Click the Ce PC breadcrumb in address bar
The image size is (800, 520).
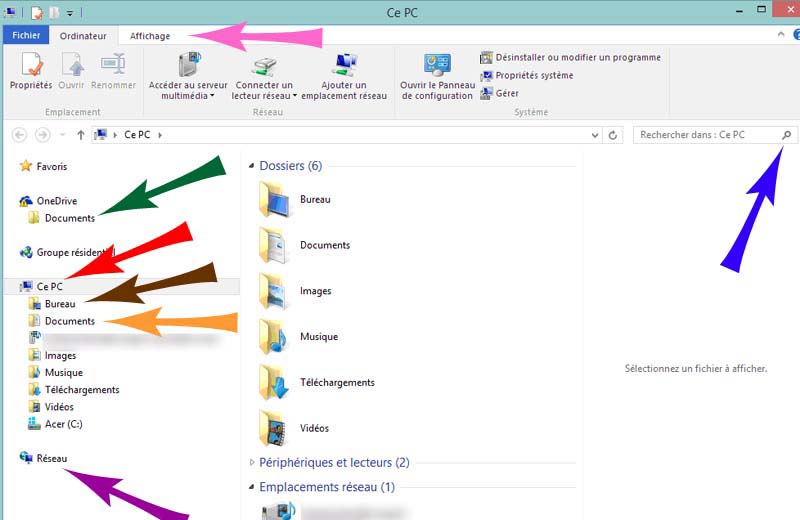(137, 135)
